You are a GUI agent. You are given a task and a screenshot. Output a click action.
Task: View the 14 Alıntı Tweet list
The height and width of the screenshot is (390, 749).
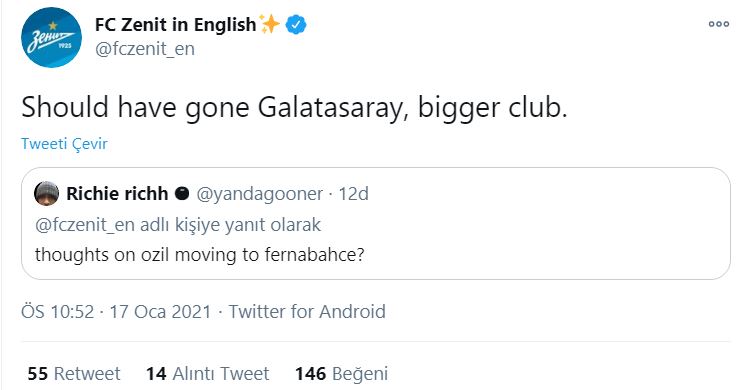pyautogui.click(x=207, y=373)
